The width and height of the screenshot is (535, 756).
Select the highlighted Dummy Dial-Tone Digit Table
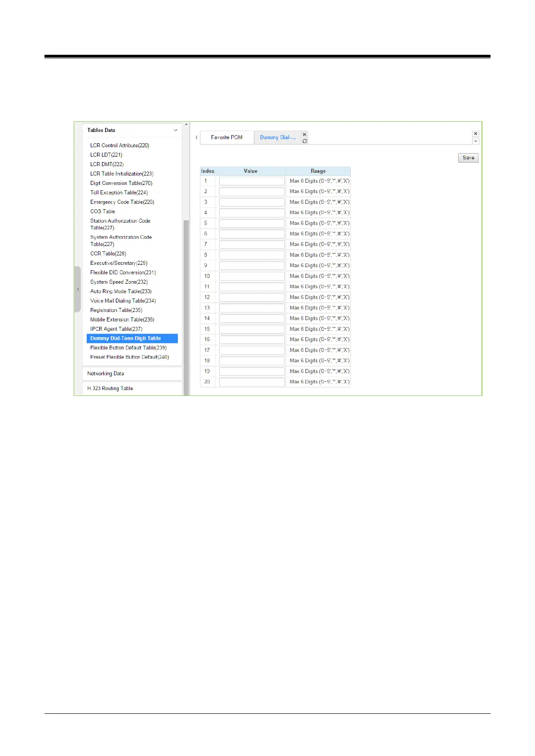coord(132,338)
